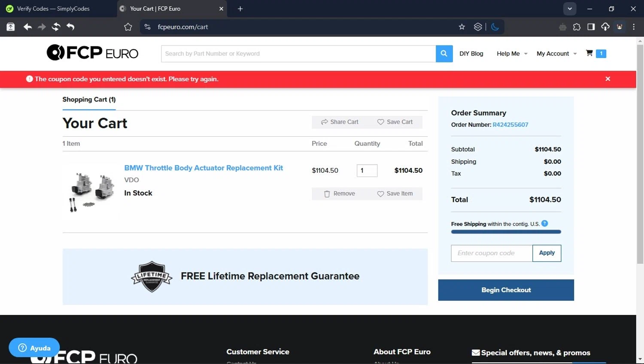Click the page reload icon

point(56,27)
